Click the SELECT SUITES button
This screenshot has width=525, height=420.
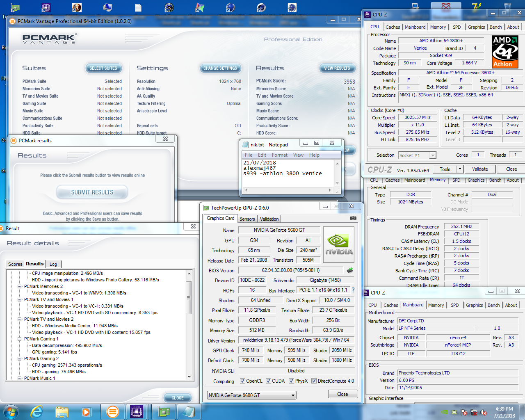pos(103,68)
